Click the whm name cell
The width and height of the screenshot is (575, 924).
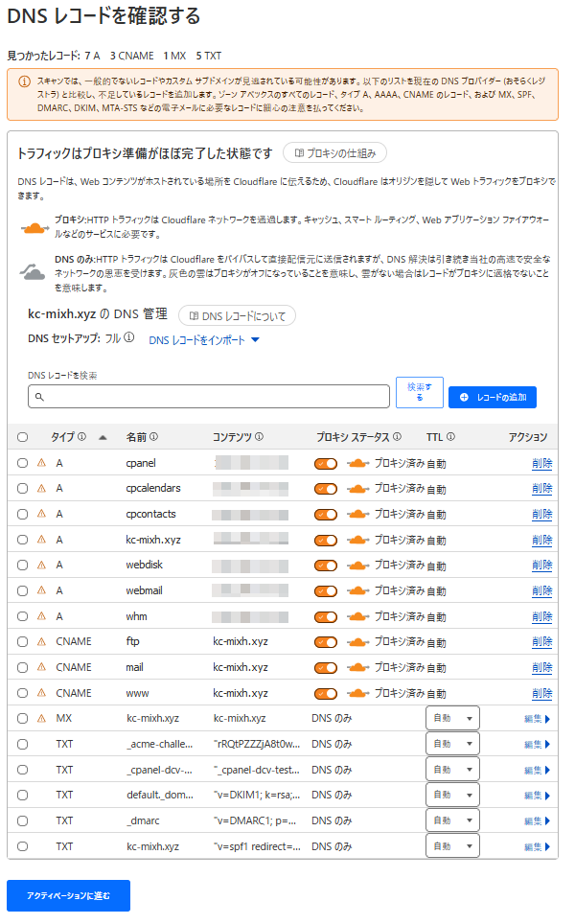point(137,616)
